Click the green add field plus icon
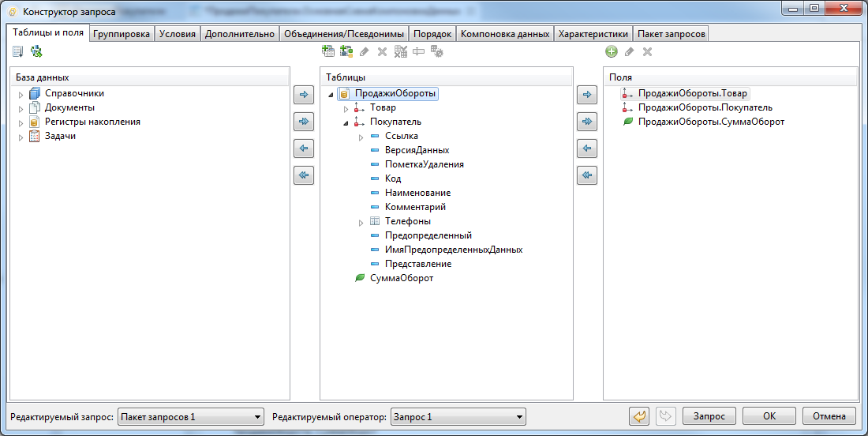Image resolution: width=868 pixels, height=436 pixels. click(611, 51)
